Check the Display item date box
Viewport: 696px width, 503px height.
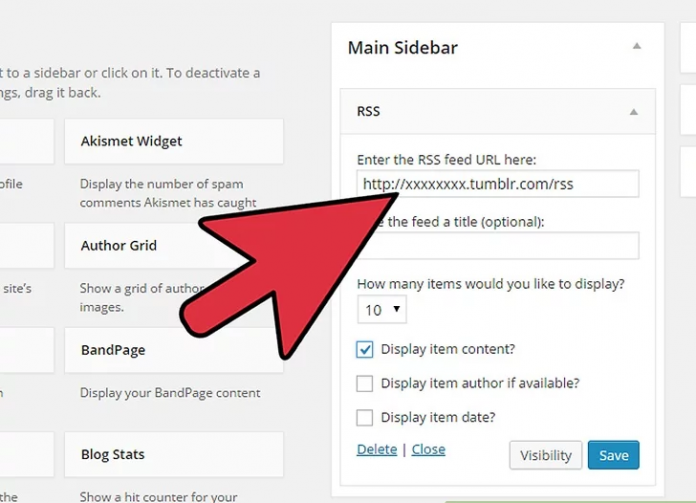click(365, 417)
